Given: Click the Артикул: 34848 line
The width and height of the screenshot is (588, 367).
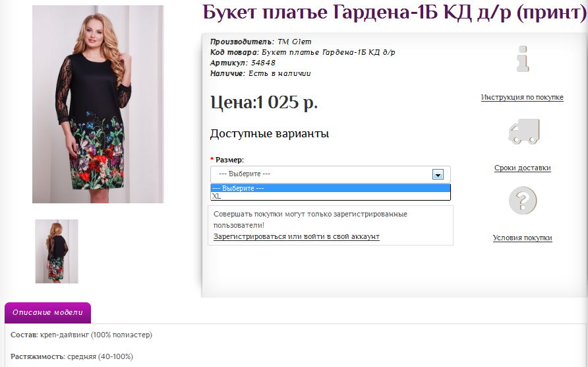Looking at the screenshot, I should point(243,63).
